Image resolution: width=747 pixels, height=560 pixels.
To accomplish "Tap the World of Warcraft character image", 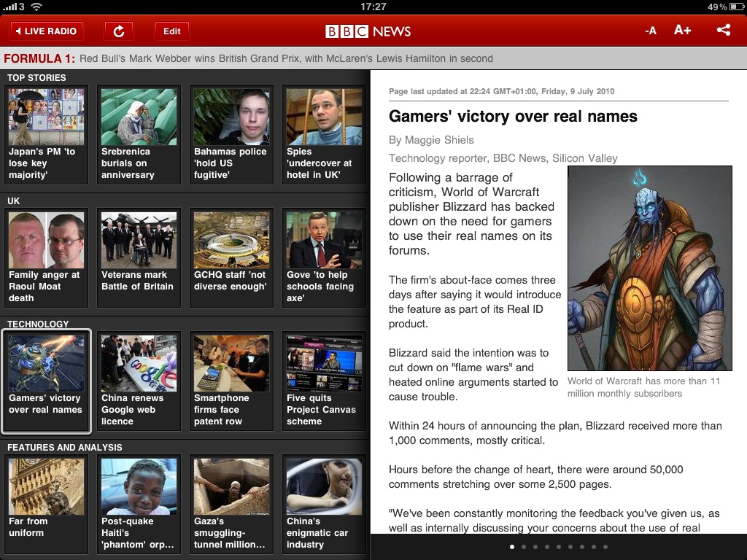I will [x=649, y=268].
